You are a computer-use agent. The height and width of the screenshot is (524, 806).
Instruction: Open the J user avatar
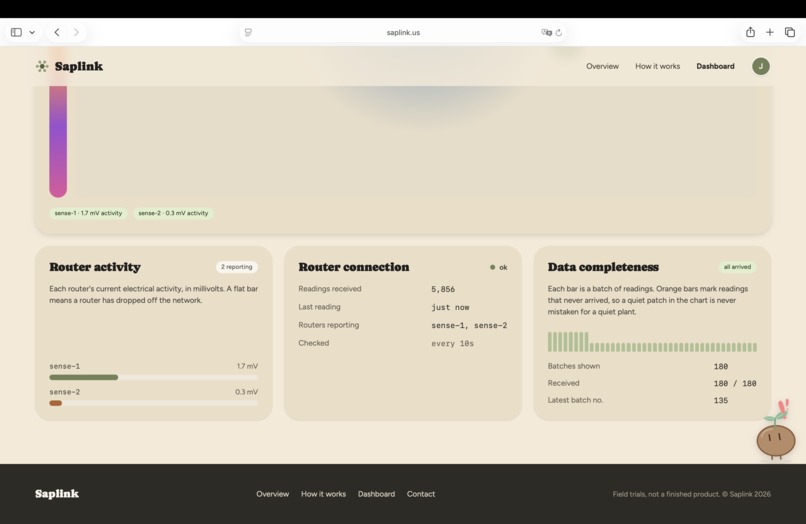(x=761, y=66)
